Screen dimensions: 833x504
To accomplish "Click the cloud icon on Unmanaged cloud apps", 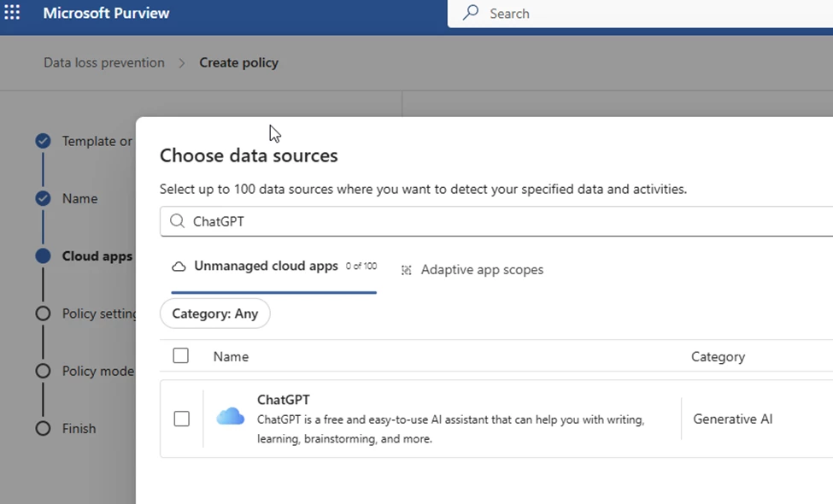I will pos(179,267).
